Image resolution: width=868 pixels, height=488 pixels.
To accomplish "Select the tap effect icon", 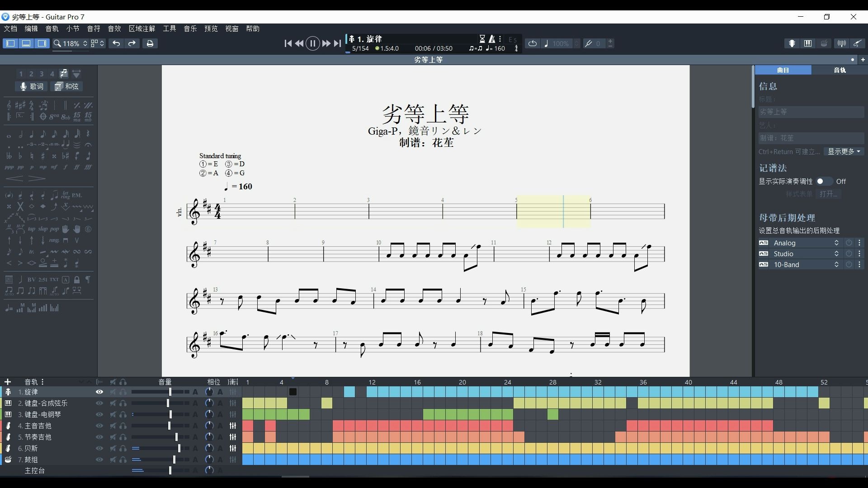I will [x=32, y=229].
